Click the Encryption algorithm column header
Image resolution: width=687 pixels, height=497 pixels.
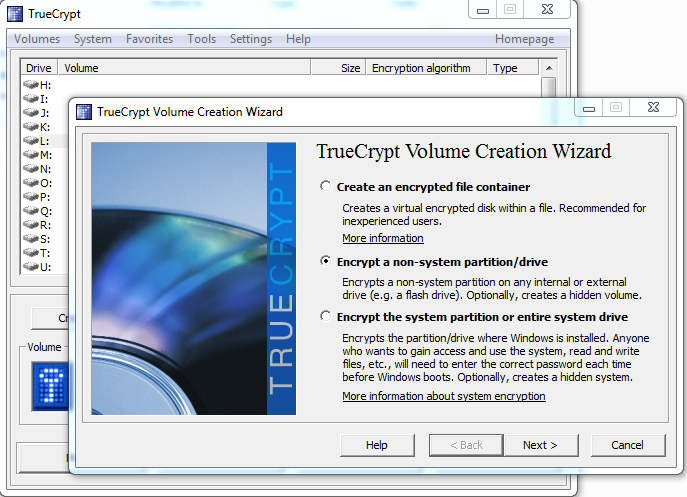[x=426, y=68]
